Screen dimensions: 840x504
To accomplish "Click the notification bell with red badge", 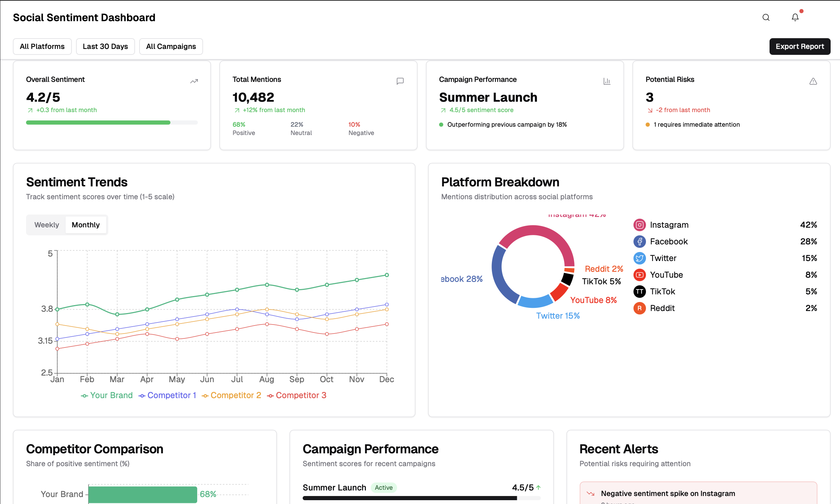I will pyautogui.click(x=795, y=17).
